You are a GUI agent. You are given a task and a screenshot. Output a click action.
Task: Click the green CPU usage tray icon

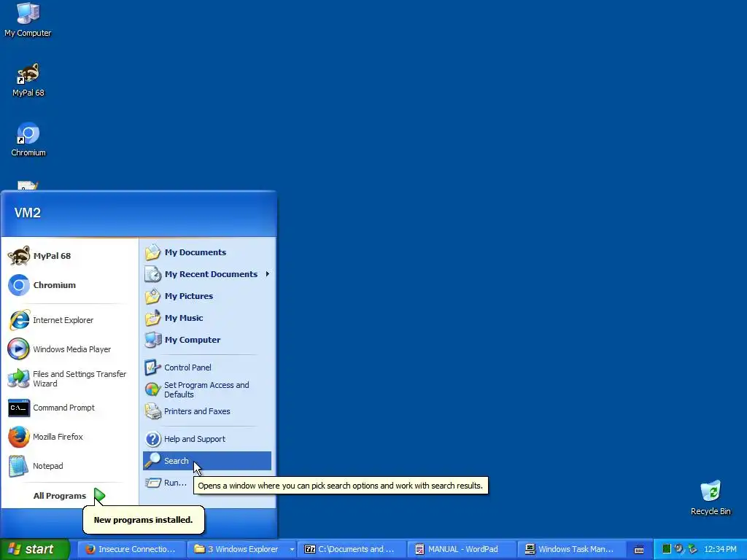pos(667,549)
